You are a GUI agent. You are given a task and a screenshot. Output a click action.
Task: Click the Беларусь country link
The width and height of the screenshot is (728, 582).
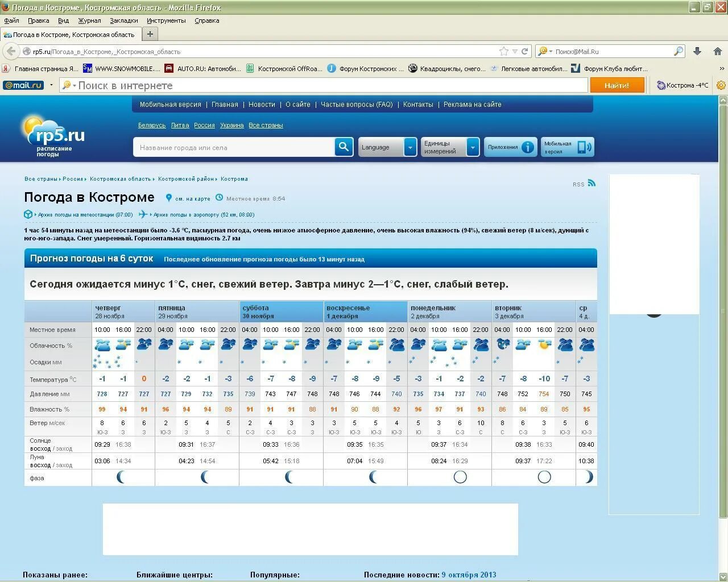coord(152,125)
